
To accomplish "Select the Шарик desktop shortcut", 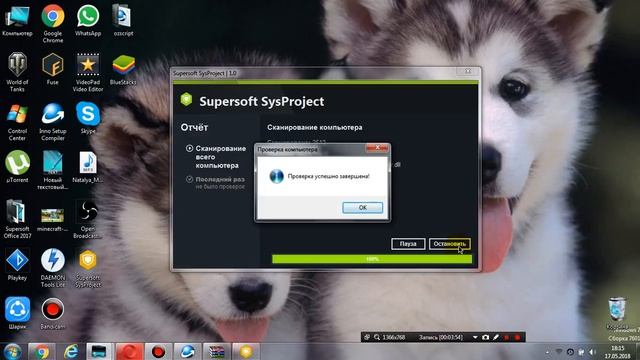I will [x=17, y=313].
